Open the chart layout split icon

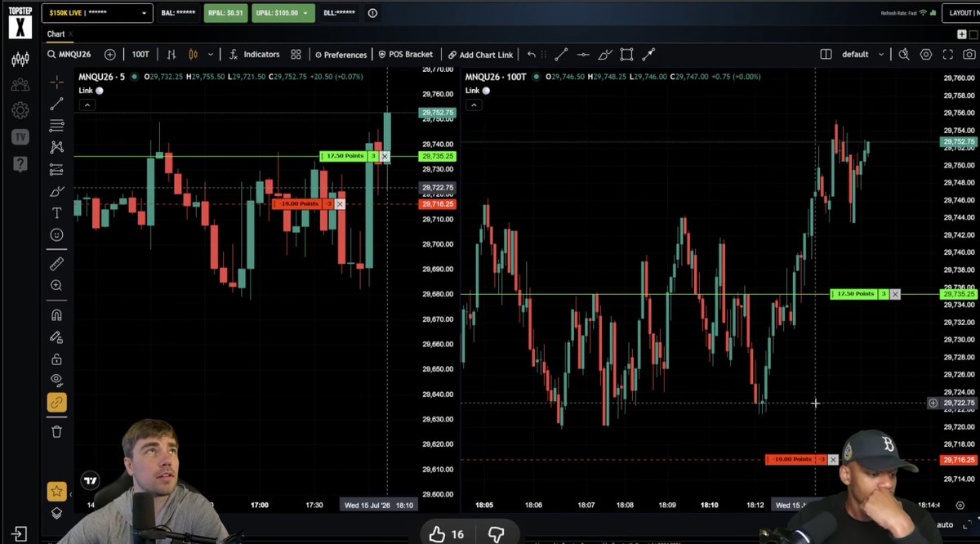826,55
